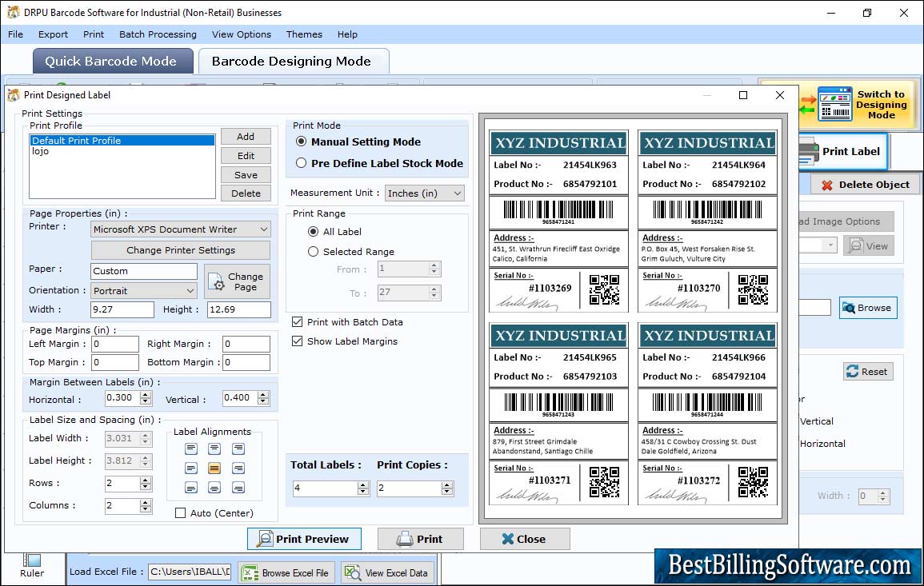
Task: Click the Left Margin input field
Action: [115, 345]
